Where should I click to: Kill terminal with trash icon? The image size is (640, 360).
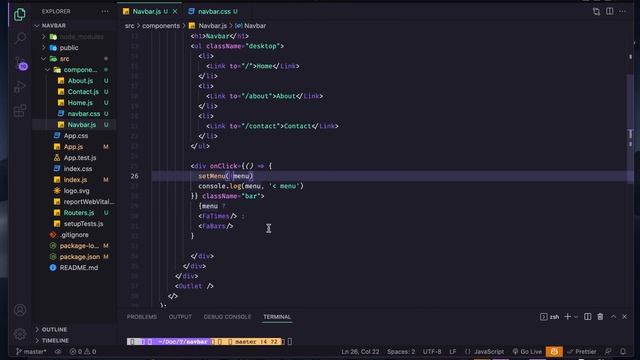(600, 317)
